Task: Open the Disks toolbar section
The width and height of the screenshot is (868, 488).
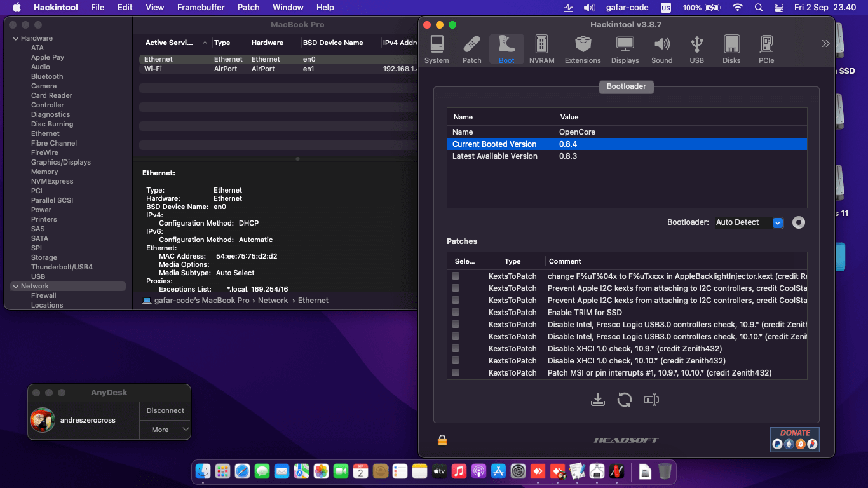Action: (x=731, y=50)
